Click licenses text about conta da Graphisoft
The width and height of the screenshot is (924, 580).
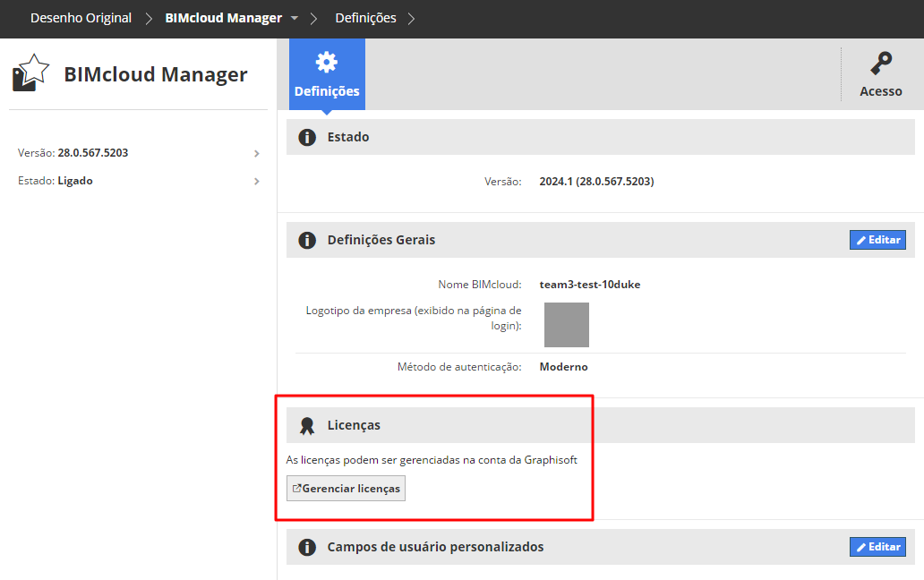[x=432, y=460]
